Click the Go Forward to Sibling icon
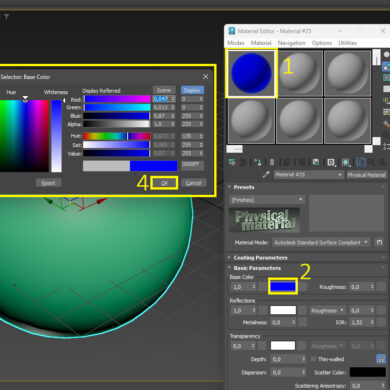 point(382,162)
